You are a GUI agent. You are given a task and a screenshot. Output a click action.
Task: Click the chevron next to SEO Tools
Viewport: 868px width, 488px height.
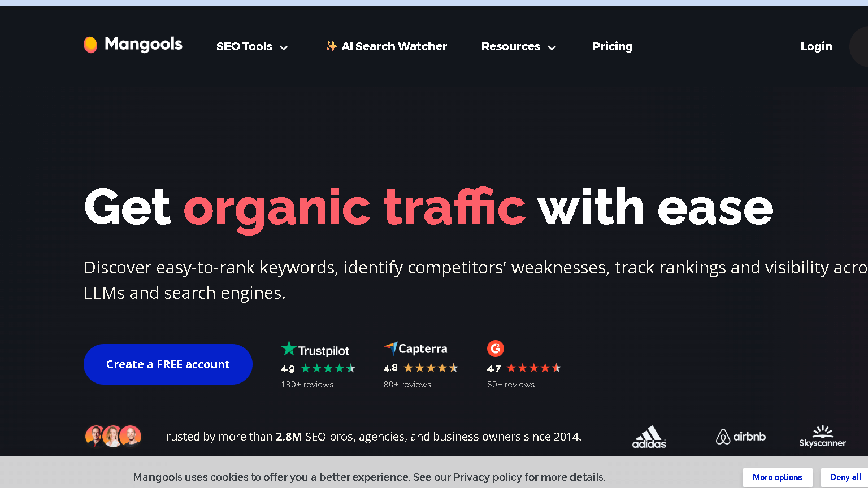coord(284,47)
